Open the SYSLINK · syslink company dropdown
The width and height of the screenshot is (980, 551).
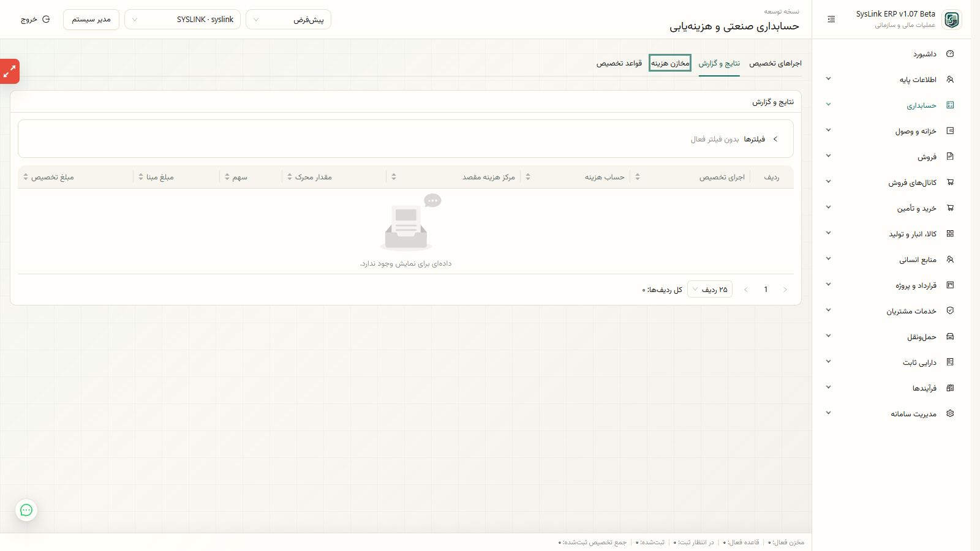pos(183,20)
